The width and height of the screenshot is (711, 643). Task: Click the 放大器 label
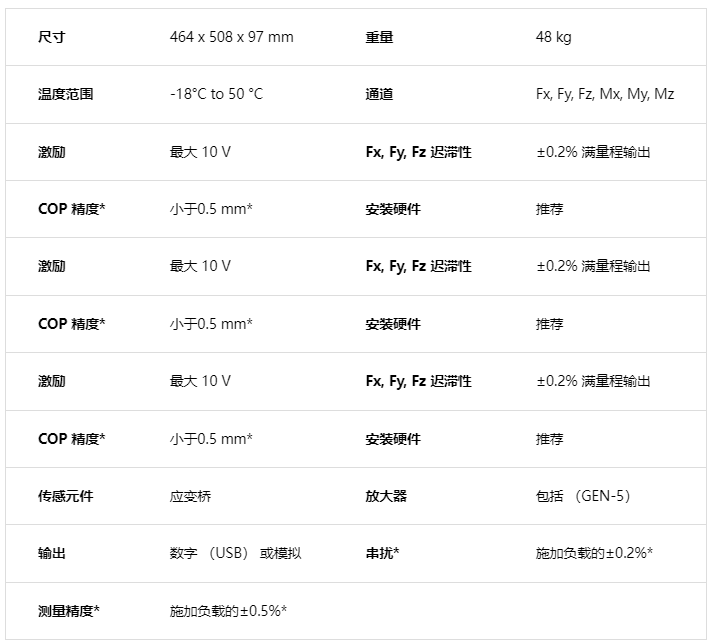[386, 496]
